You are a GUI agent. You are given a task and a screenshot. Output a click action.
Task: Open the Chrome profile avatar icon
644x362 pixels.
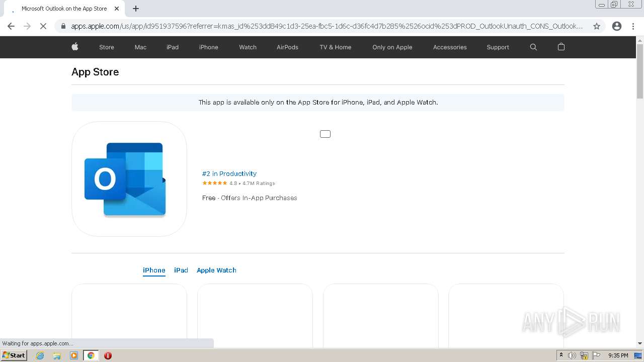click(617, 26)
